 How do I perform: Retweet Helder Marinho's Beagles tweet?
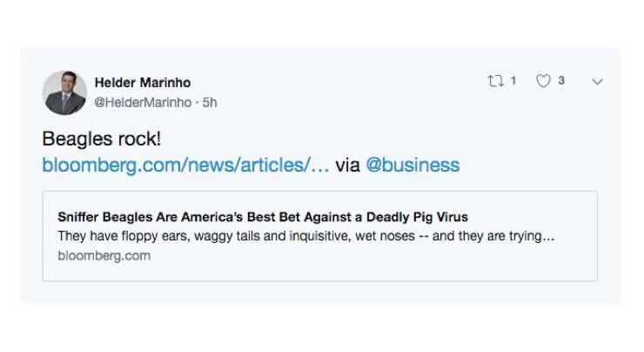click(x=495, y=81)
